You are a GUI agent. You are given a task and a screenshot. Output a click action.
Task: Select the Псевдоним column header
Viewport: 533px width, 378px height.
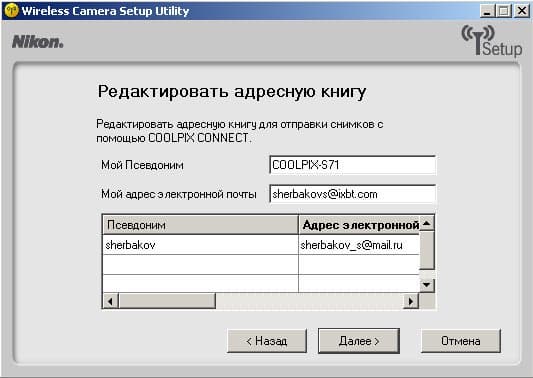click(x=200, y=225)
